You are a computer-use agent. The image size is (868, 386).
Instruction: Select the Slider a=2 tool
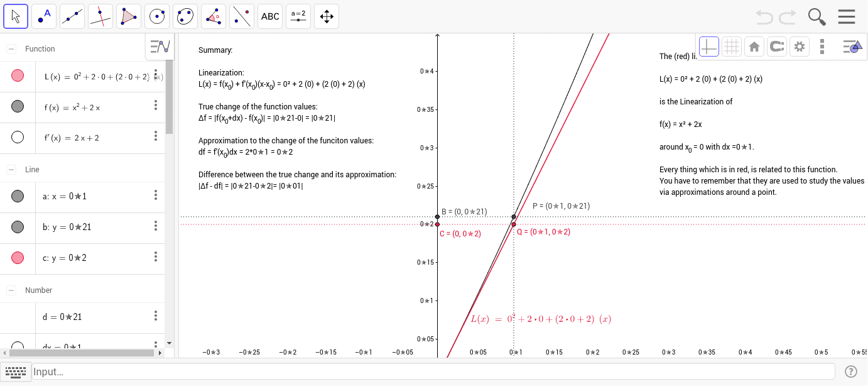[x=298, y=16]
